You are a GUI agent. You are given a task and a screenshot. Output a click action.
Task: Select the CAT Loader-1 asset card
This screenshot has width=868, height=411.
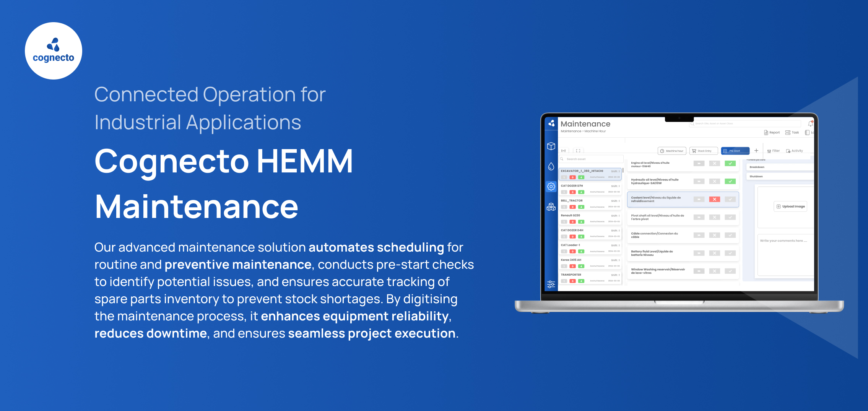click(590, 249)
